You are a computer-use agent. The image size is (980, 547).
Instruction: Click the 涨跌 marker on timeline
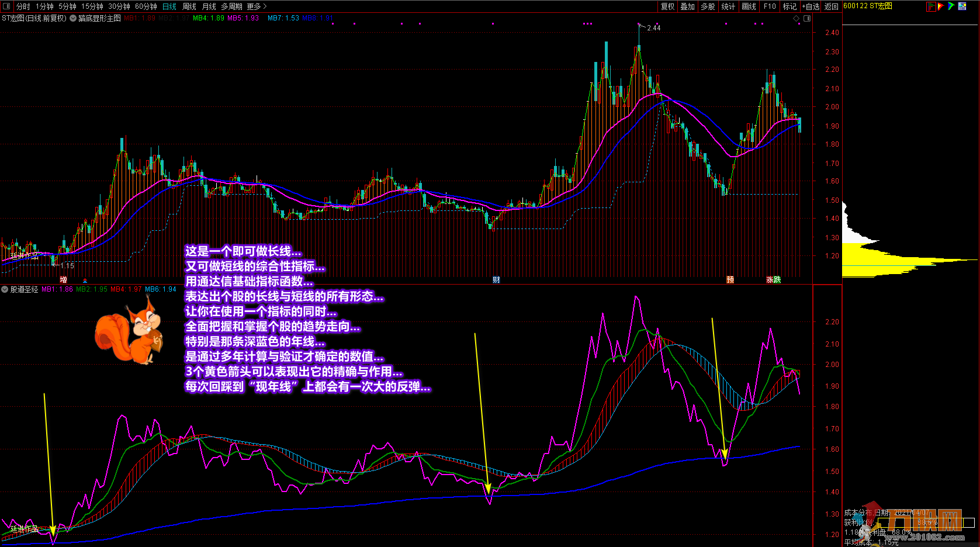click(773, 280)
